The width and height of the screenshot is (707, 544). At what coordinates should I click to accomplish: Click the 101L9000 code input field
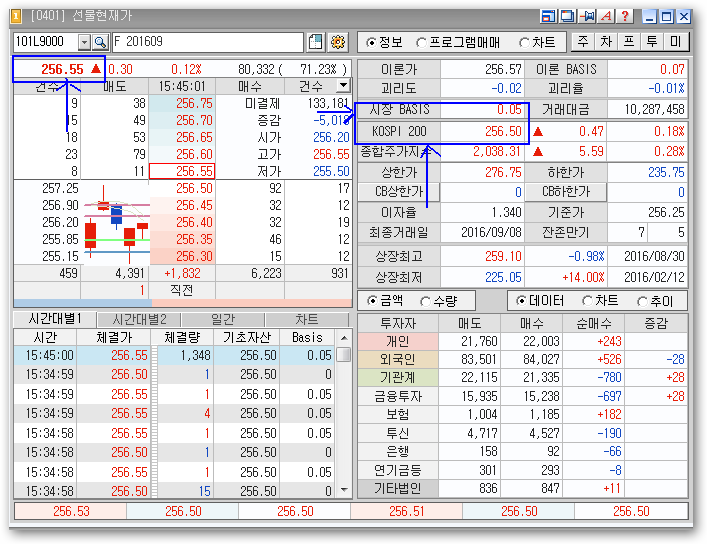[46, 42]
